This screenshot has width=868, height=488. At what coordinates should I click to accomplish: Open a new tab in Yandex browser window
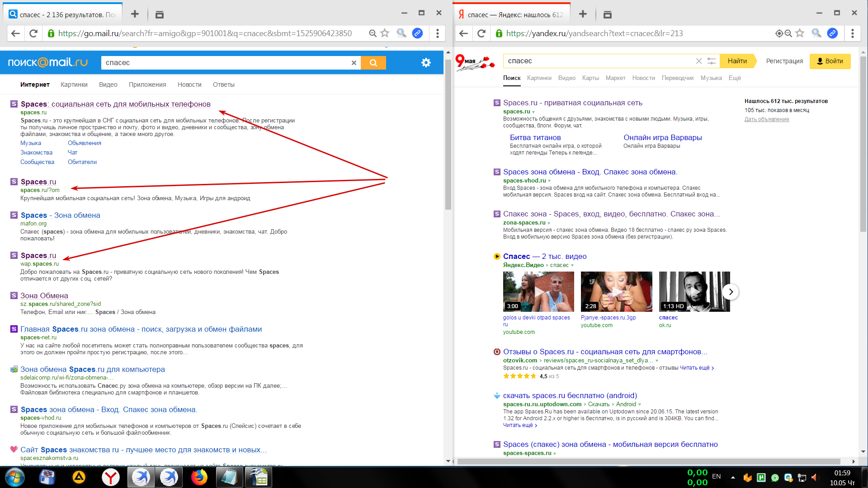[583, 14]
